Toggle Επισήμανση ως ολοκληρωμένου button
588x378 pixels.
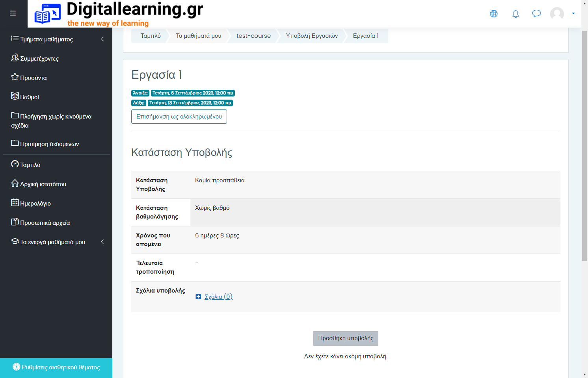179,117
